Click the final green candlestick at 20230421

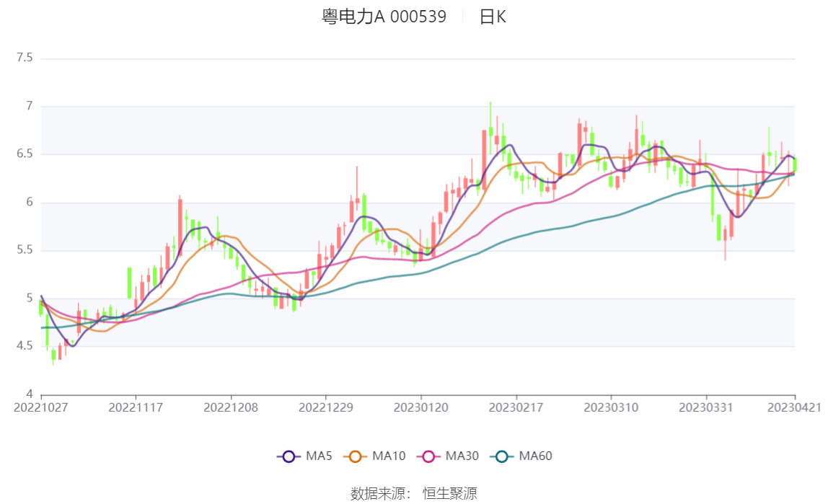[x=795, y=164]
